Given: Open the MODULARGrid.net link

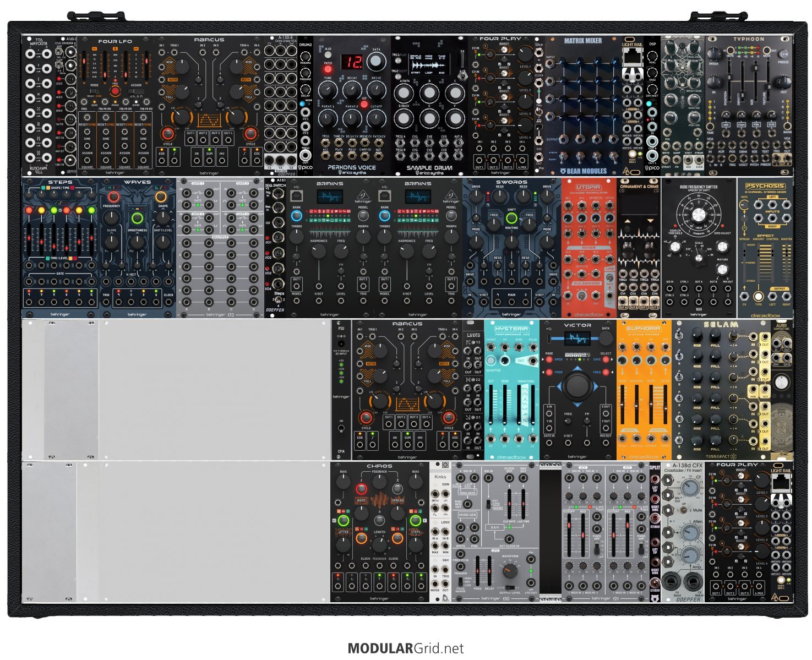Looking at the screenshot, I should click(x=405, y=648).
